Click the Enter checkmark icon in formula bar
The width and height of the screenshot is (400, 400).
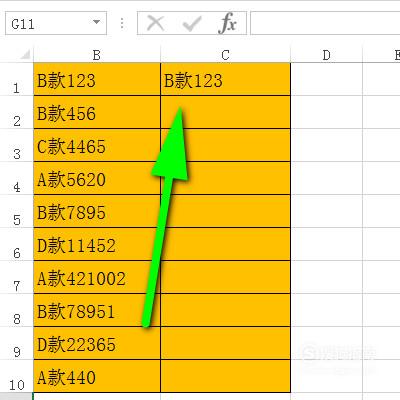click(192, 23)
